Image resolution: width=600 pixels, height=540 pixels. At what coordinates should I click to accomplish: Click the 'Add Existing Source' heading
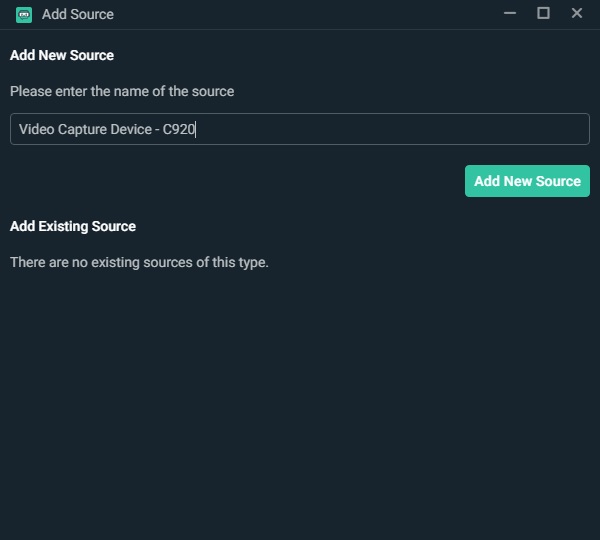point(73,226)
